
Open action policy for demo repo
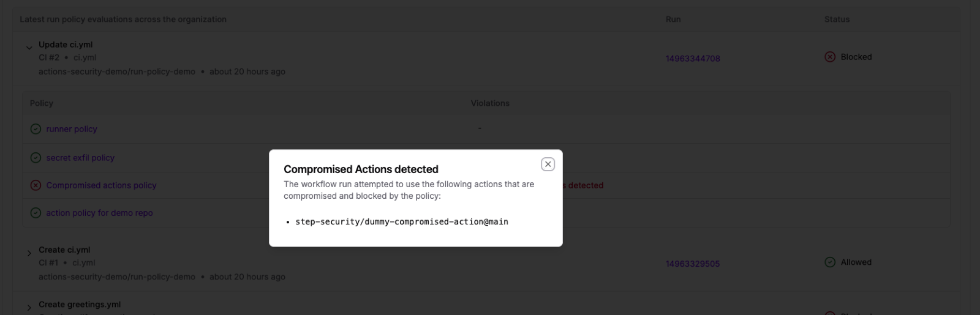[99, 213]
